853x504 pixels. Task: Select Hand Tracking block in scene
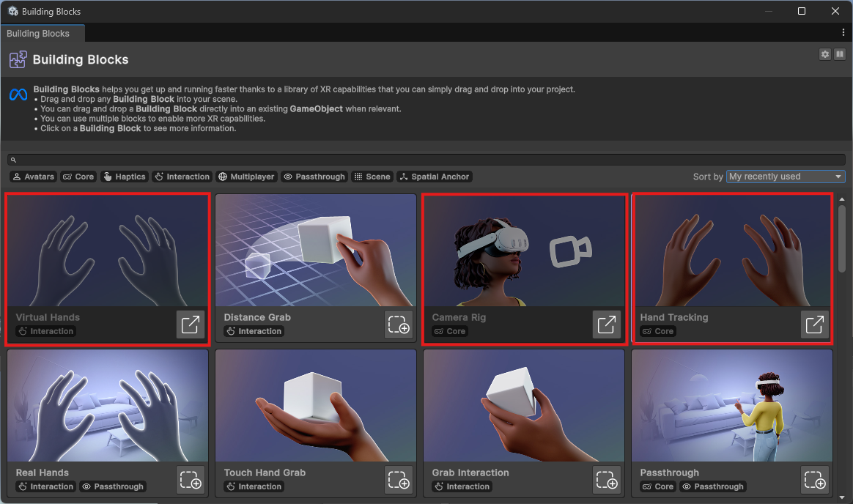(814, 325)
